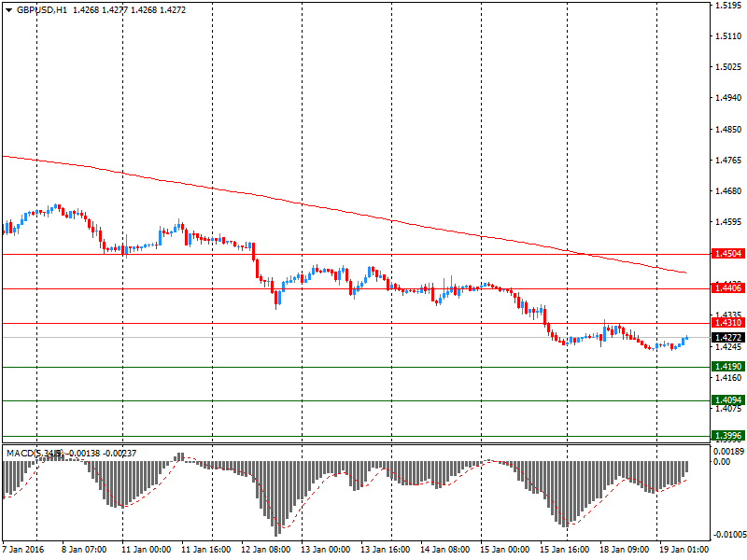
Task: Select the 12 Jan 08:00 time axis label
Action: point(266,550)
